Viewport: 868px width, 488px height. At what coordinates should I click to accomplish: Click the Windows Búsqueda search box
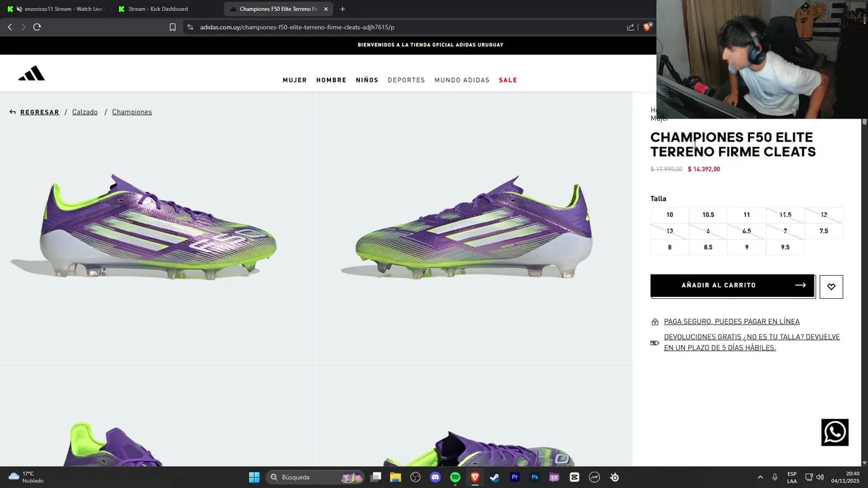tap(315, 477)
